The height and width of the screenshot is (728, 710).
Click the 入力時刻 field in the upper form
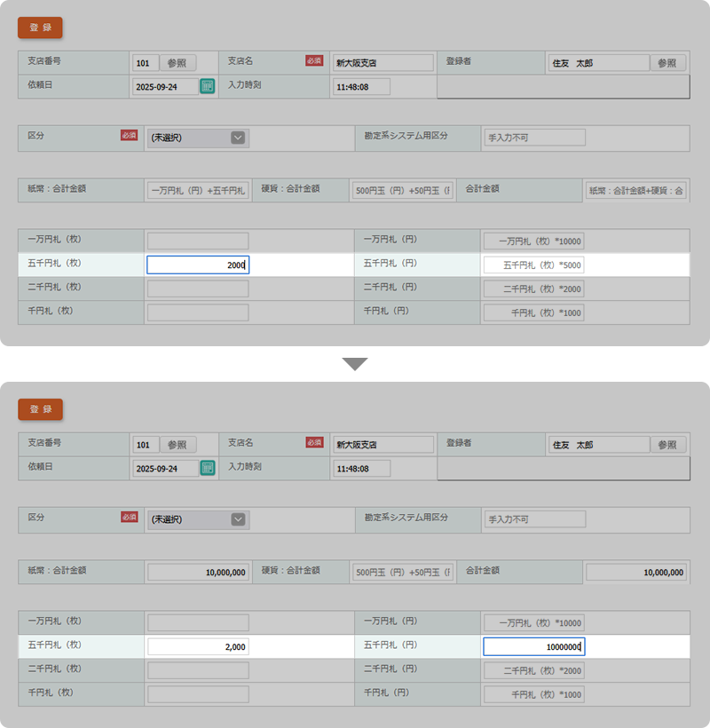tap(360, 87)
